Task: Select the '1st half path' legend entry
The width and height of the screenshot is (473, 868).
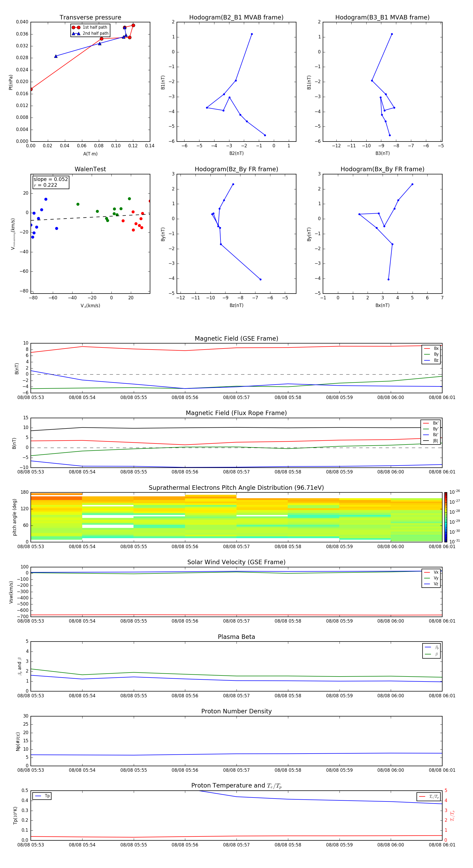Action: tap(90, 27)
